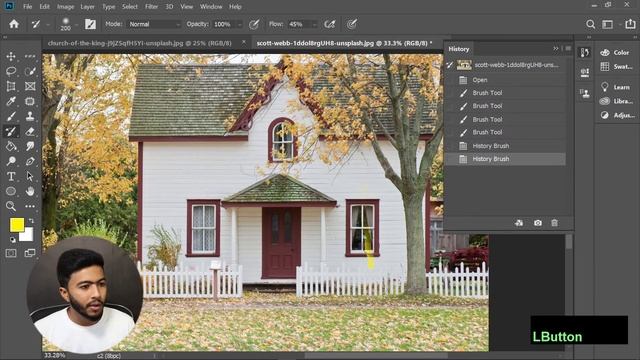Open the Layer menu
Viewport: 640px width, 360px height.
(87, 7)
